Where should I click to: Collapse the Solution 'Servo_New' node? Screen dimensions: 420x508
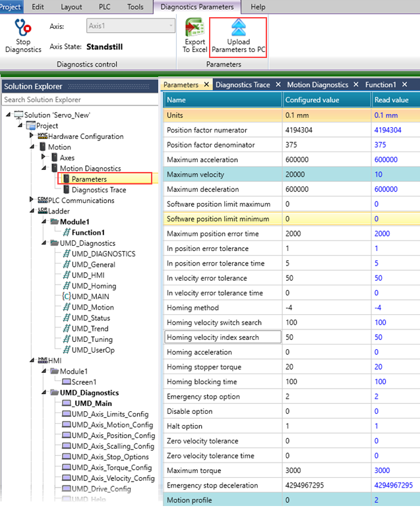coord(8,115)
